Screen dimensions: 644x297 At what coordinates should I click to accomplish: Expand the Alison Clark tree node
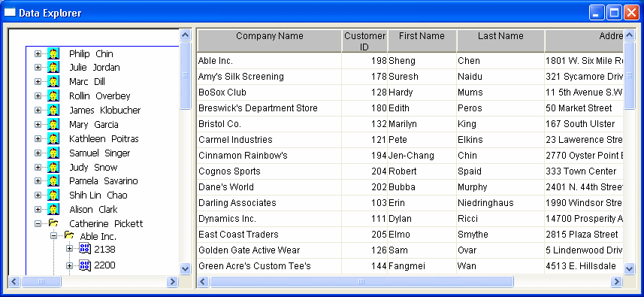click(x=38, y=209)
